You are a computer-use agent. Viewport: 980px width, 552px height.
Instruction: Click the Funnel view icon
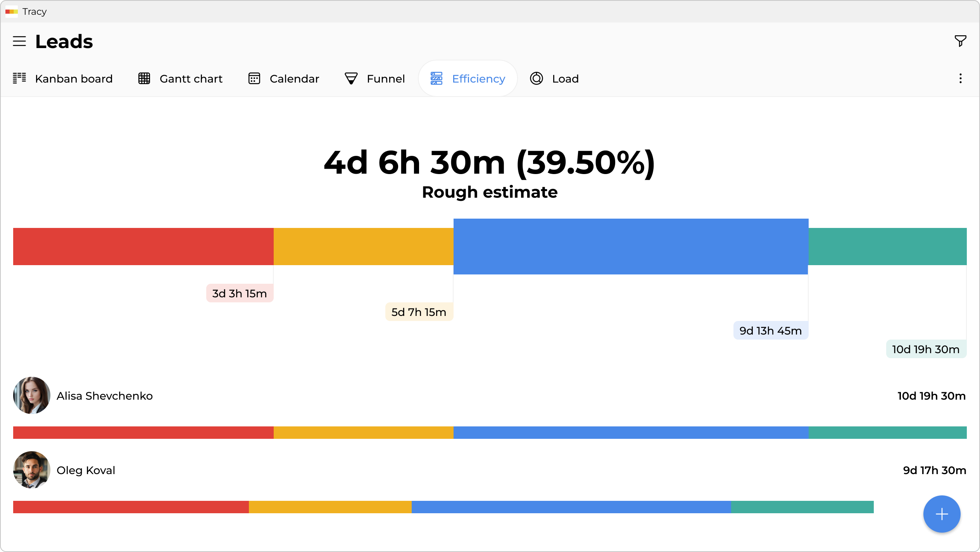click(351, 78)
